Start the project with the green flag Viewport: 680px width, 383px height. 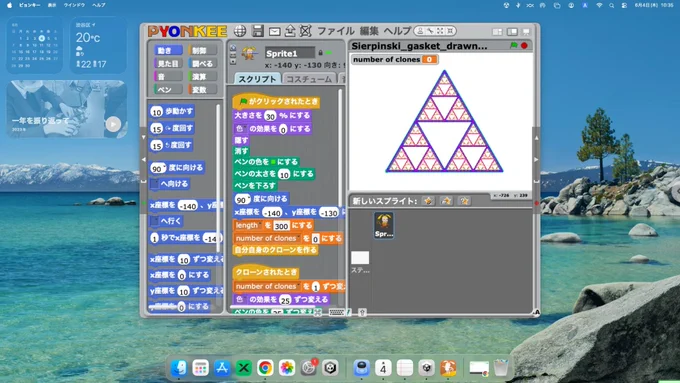point(514,45)
